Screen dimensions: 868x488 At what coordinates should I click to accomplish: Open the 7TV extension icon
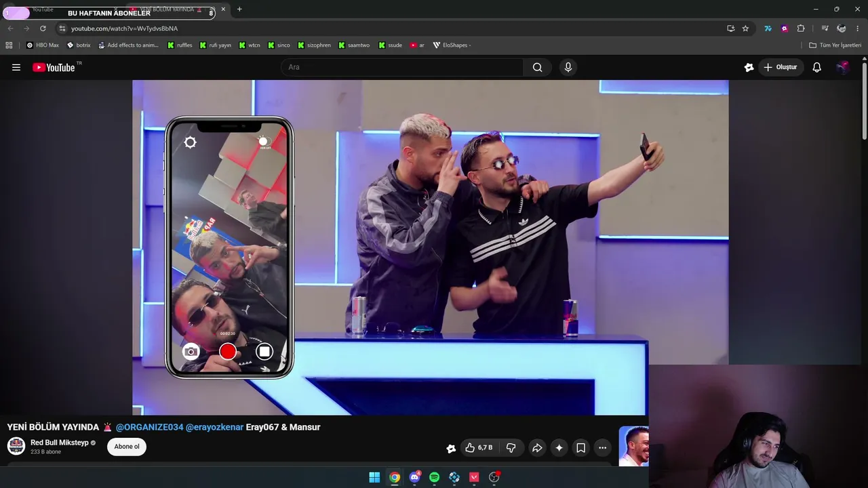768,28
